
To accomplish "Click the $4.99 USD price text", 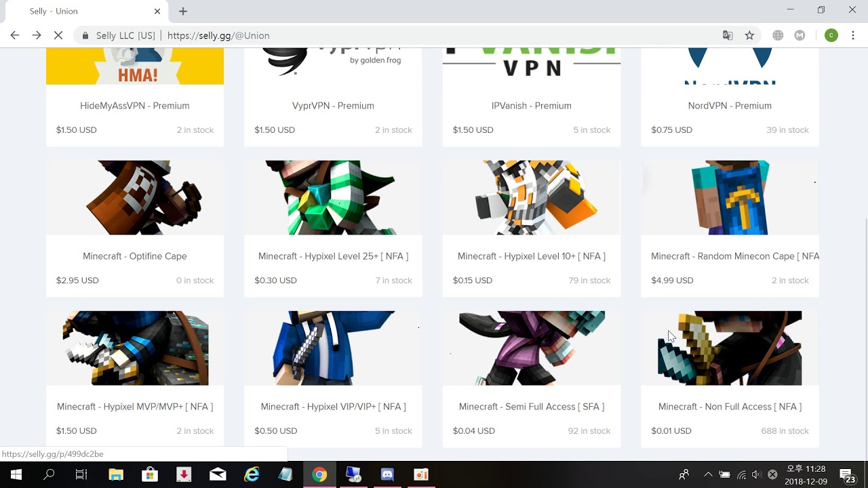I will (672, 281).
